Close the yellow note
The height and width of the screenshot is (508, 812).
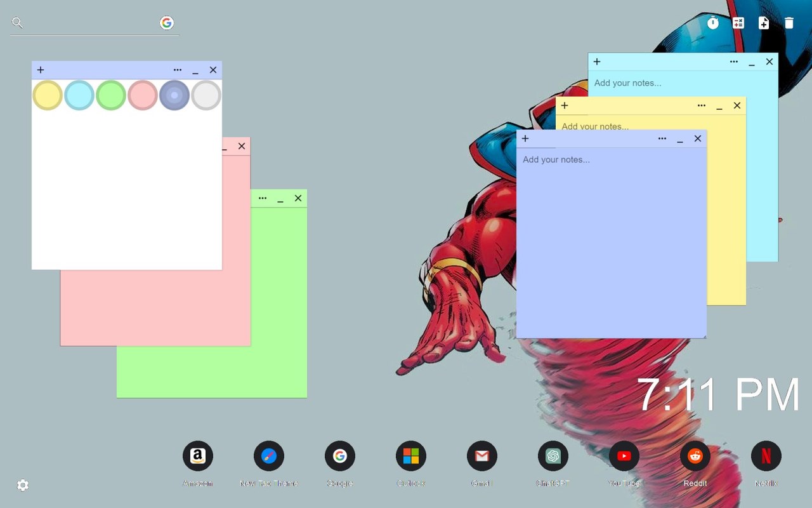(737, 105)
